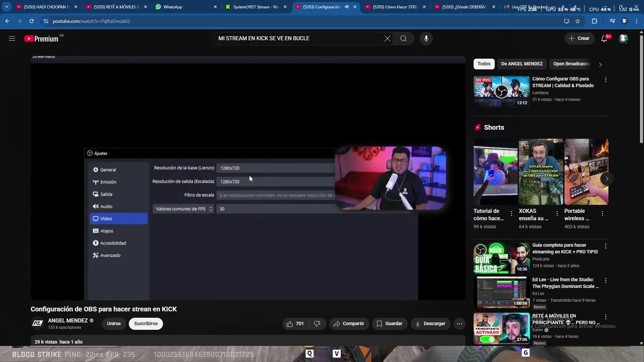Click the address bar URL
The height and width of the screenshot is (362, 644).
[x=91, y=21]
